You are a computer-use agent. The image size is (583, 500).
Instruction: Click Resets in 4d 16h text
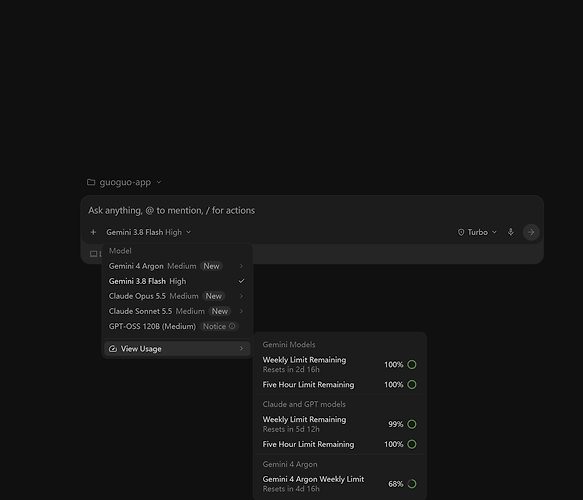click(x=291, y=489)
